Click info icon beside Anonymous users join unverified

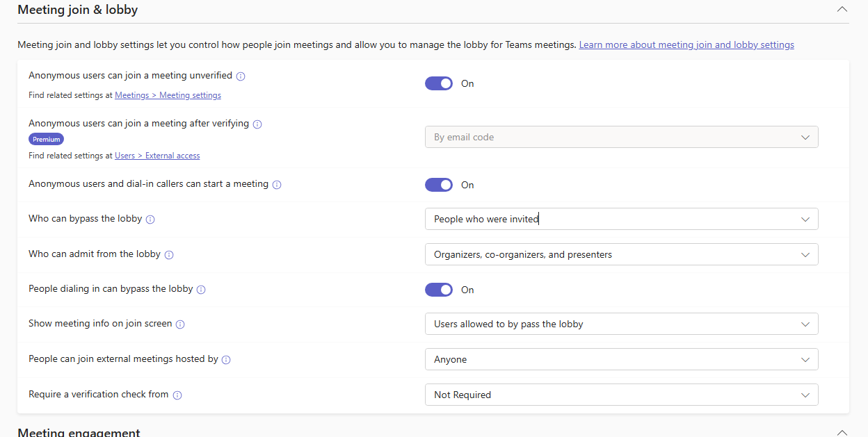[241, 76]
